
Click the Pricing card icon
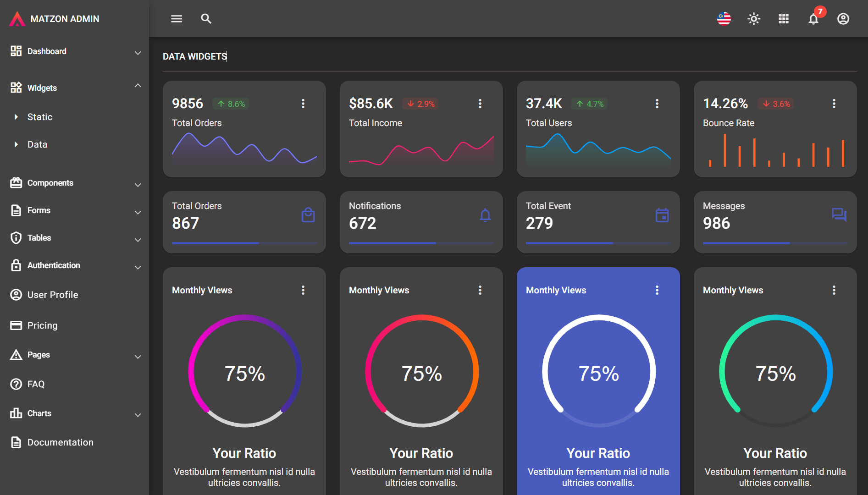point(16,325)
